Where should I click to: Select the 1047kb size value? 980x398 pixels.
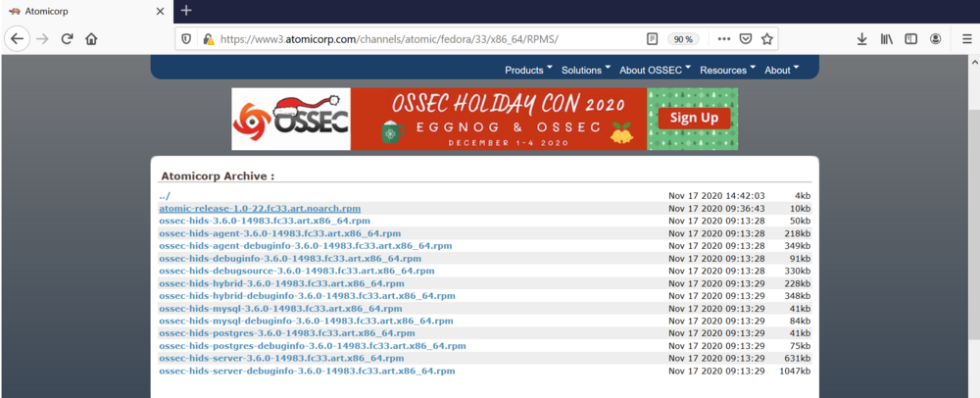(x=795, y=372)
